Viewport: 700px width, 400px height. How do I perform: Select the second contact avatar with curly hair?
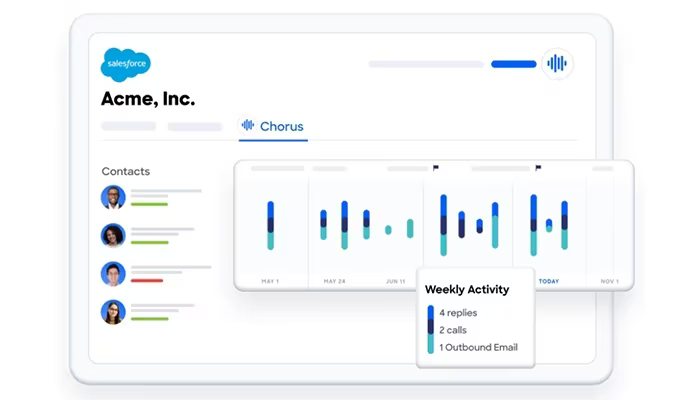tap(113, 235)
